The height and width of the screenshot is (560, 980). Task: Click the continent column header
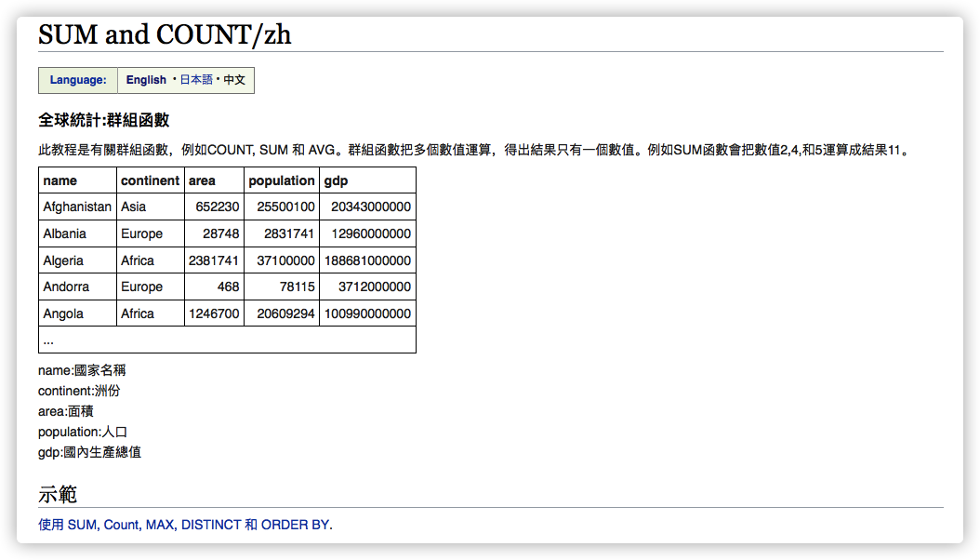click(x=150, y=180)
